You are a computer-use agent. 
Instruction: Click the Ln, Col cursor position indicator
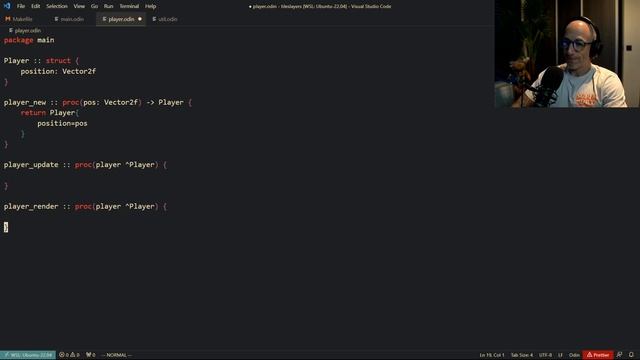tap(492, 355)
